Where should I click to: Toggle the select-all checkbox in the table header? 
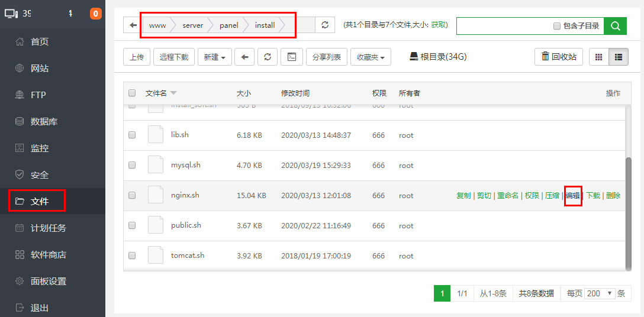coord(132,93)
